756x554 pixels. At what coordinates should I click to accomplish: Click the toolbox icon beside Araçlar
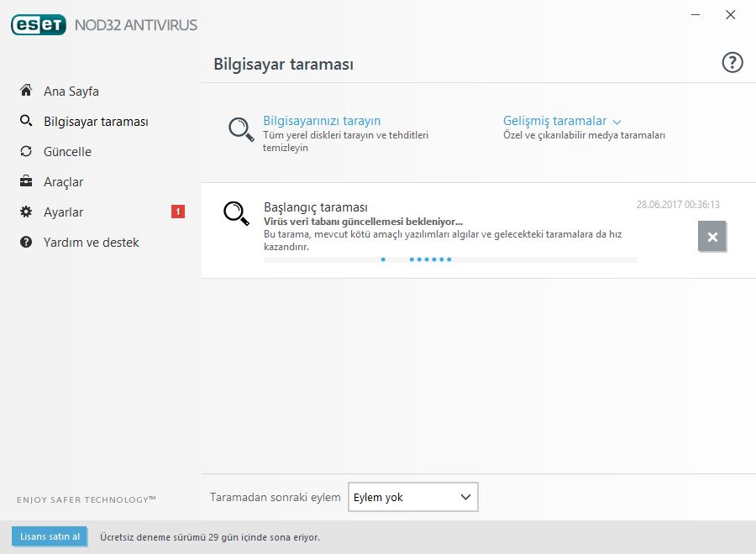26,181
